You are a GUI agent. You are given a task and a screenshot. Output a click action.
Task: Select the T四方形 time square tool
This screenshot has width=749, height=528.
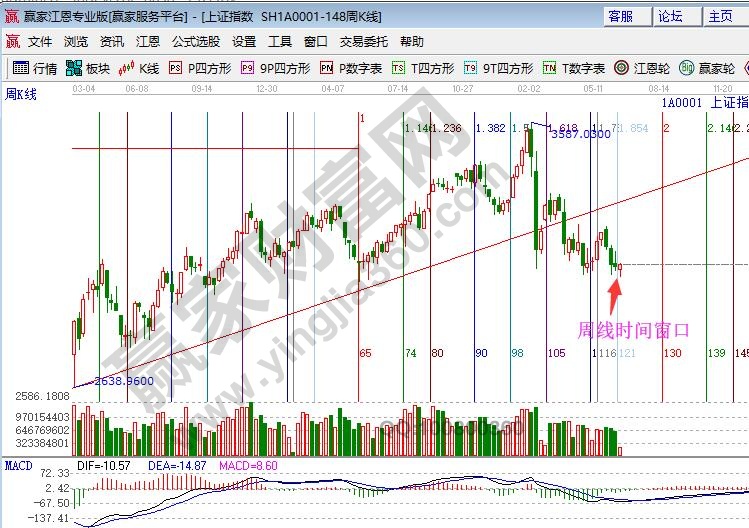click(x=423, y=69)
